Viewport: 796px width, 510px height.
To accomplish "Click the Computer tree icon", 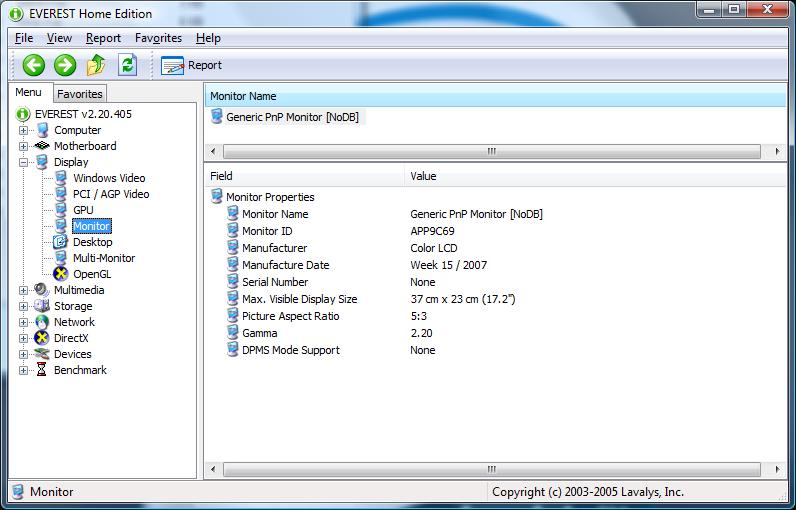I will [43, 130].
